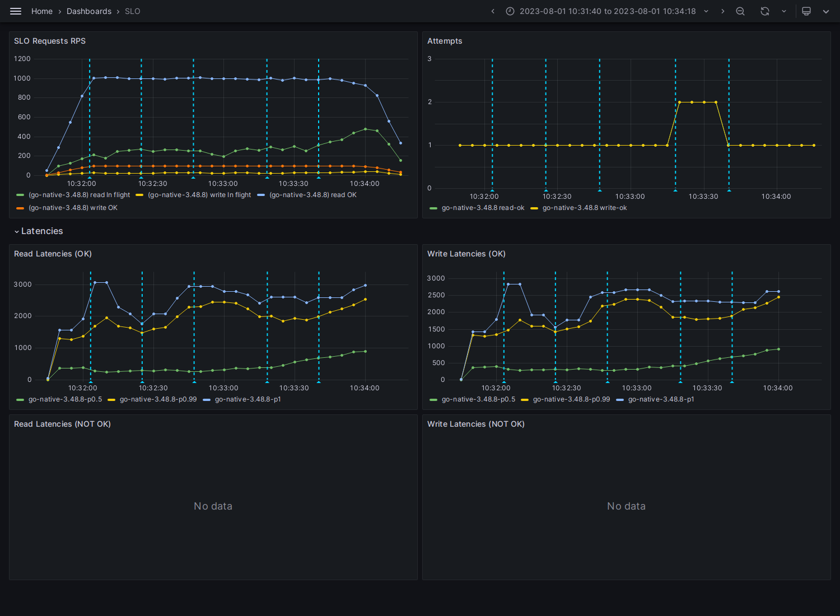The image size is (840, 616).
Task: Toggle p0.5 legend in Read Latencies
Action: pyautogui.click(x=65, y=399)
